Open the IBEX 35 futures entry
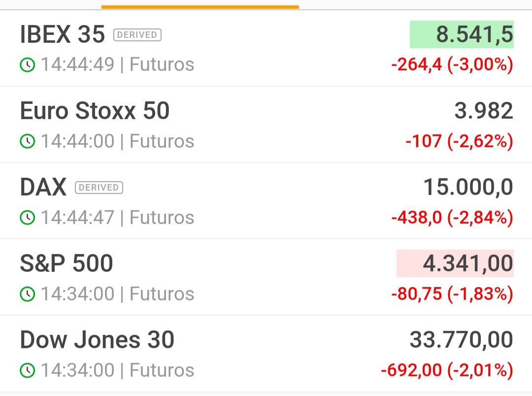The height and width of the screenshot is (396, 532). (x=266, y=49)
